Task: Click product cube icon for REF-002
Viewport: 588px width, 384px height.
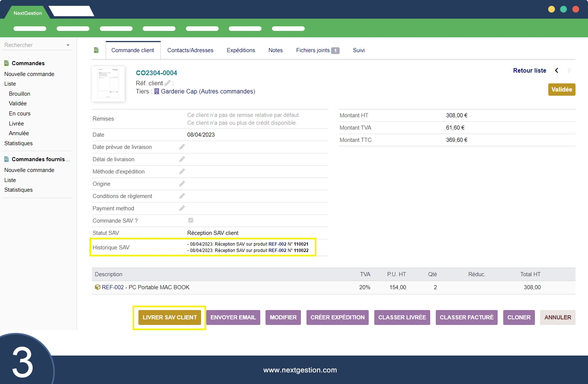Action: (x=97, y=287)
